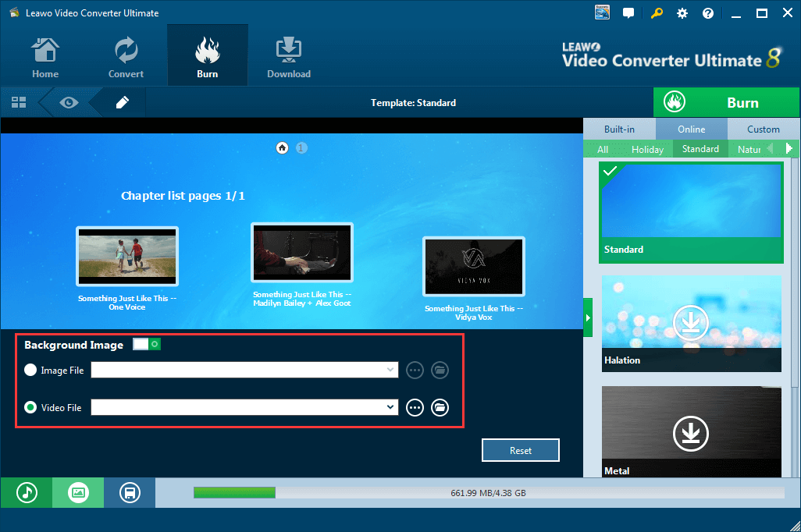Open the chat feedback icon in title bar
The width and height of the screenshot is (801, 532).
pyautogui.click(x=628, y=13)
